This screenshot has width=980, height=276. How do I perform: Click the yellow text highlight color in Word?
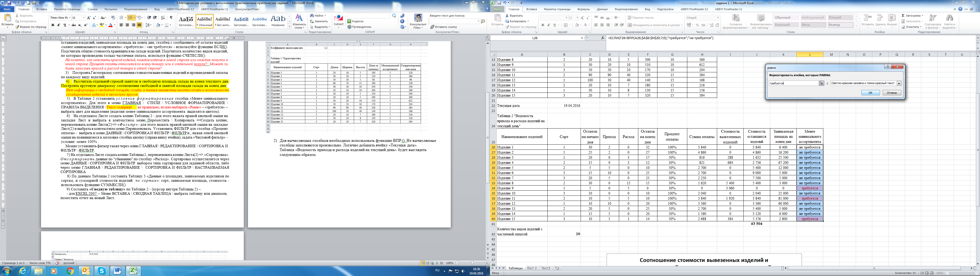pos(102,25)
